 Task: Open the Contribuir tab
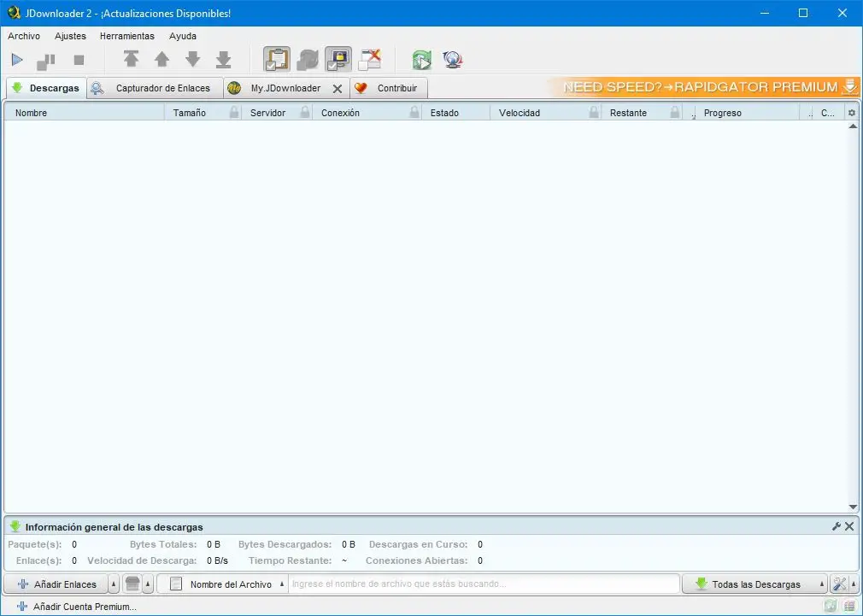(389, 88)
